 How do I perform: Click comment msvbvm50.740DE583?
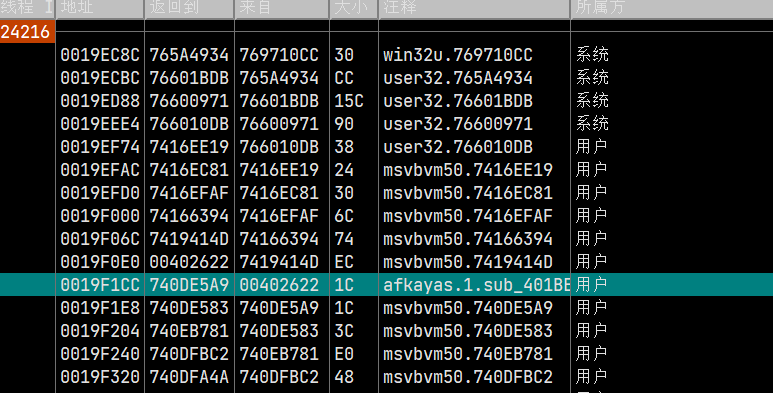(x=468, y=331)
